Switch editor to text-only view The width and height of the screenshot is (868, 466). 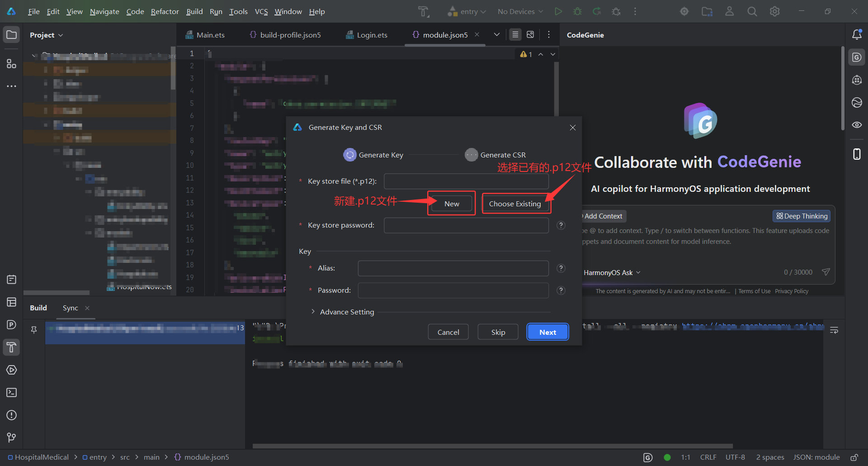pyautogui.click(x=515, y=34)
